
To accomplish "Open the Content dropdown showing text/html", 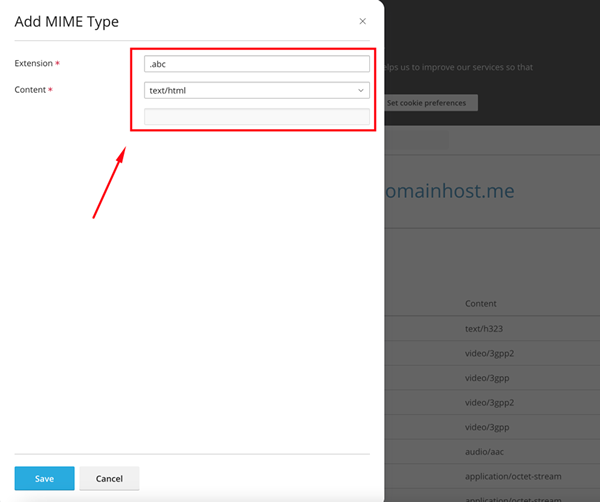I will tap(257, 90).
